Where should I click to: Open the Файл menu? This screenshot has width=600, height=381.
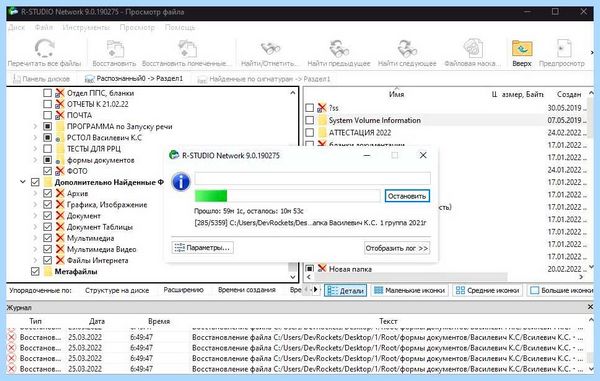pos(44,28)
